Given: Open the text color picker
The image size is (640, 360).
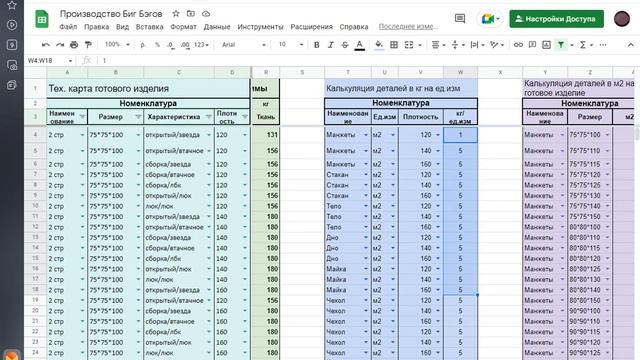Looking at the screenshot, I should coord(360,45).
